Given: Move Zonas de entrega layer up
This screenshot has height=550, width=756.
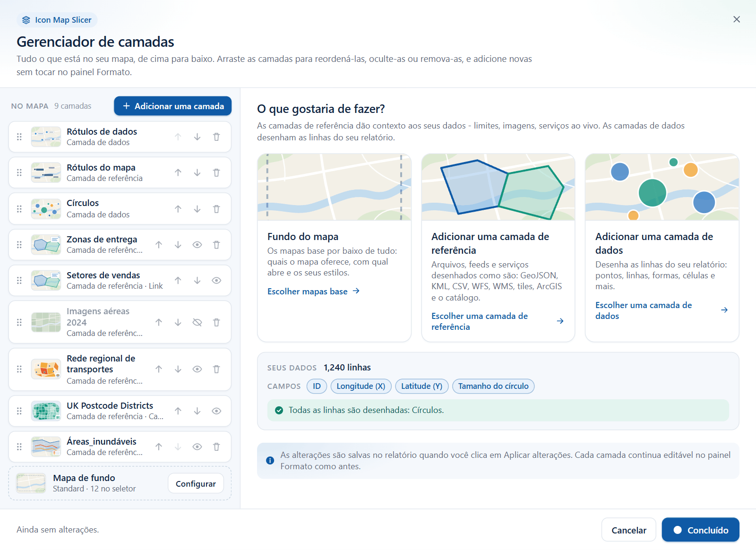Looking at the screenshot, I should tap(158, 245).
